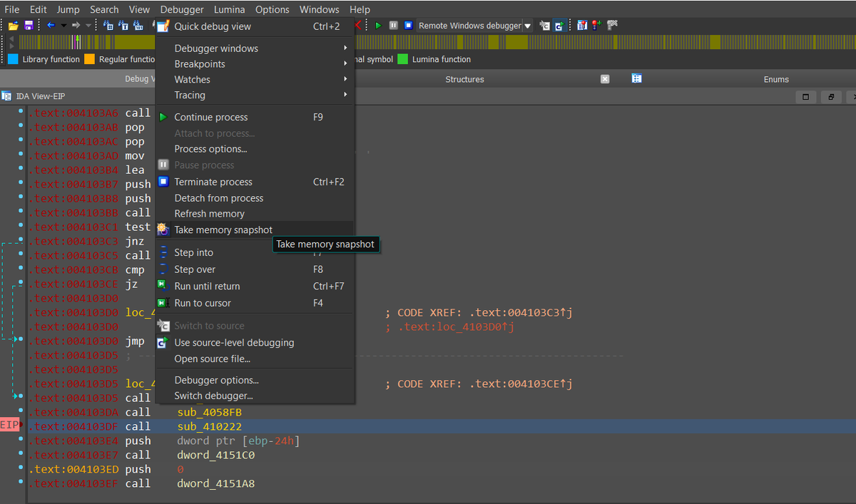This screenshot has height=504, width=856.
Task: Open the File menu
Action: 12,9
